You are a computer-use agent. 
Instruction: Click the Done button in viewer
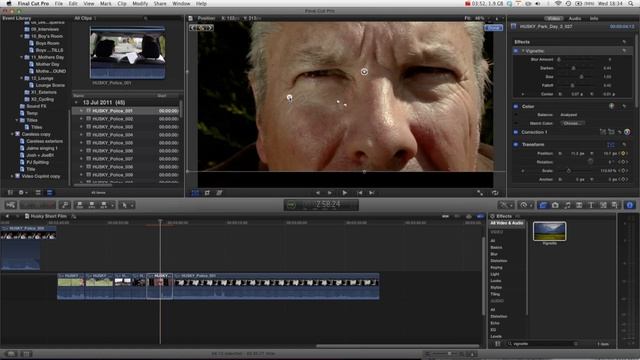click(x=493, y=28)
